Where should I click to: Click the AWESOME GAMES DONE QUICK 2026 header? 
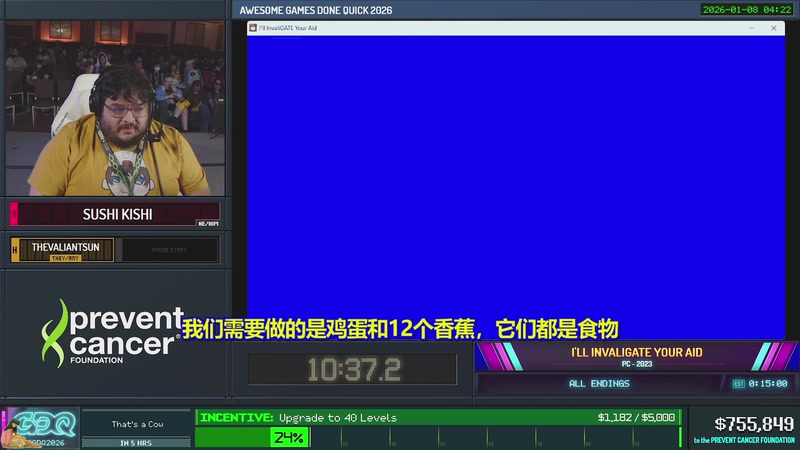click(316, 10)
